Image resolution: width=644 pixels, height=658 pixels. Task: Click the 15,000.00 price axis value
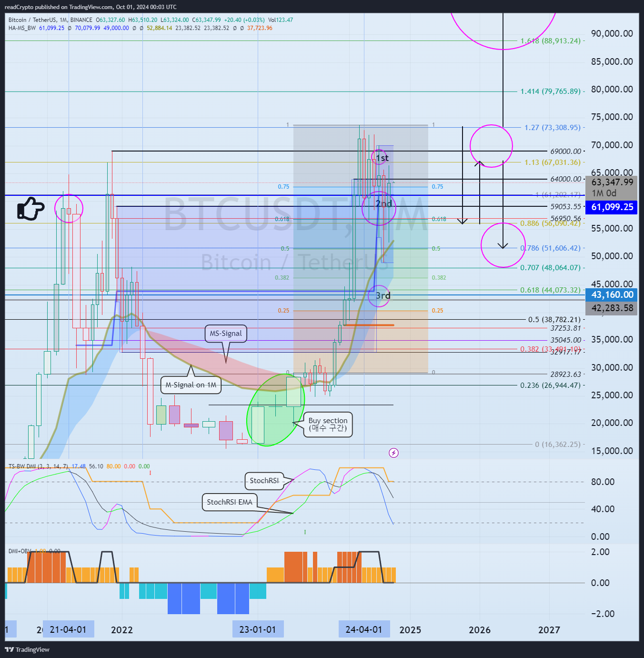click(612, 451)
